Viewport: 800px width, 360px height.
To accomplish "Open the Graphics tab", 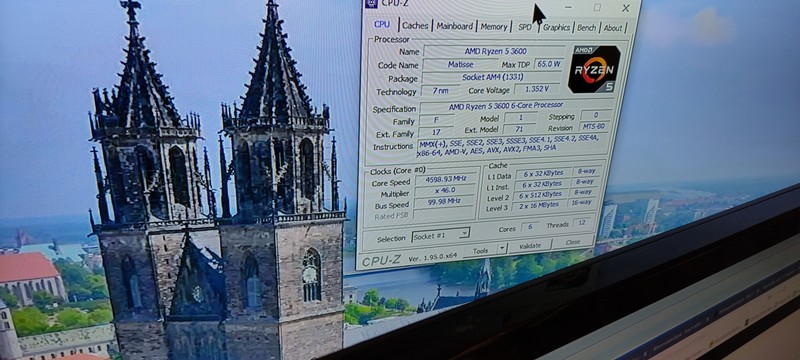I will point(556,28).
